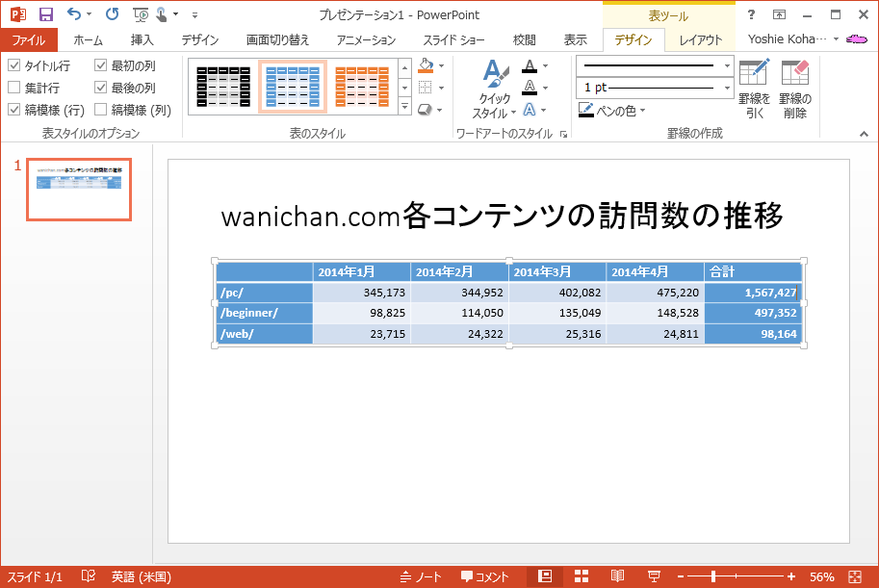Viewport: 879px width, 588px height.
Task: Open Ribbon Display Options icon
Action: 779,14
